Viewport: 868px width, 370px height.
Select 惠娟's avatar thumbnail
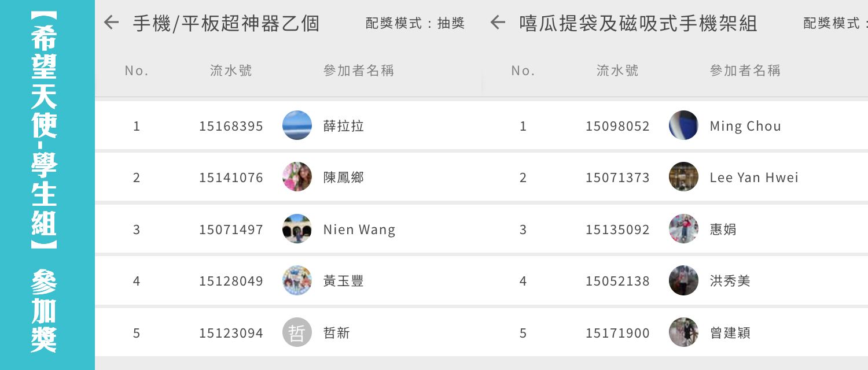(683, 229)
